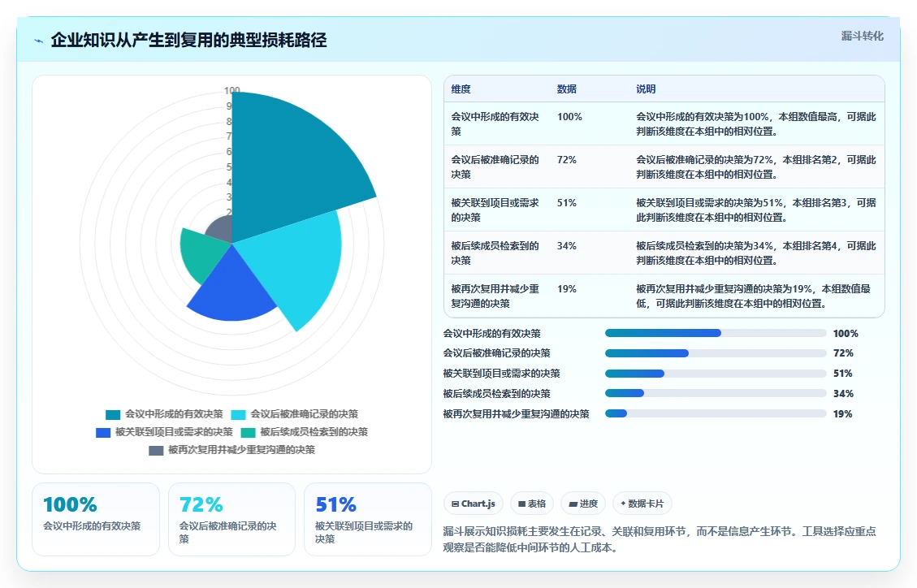Click the title 企业知识从产生到复用的典型损耗路径
The width and height of the screenshot is (917, 588).
point(188,41)
